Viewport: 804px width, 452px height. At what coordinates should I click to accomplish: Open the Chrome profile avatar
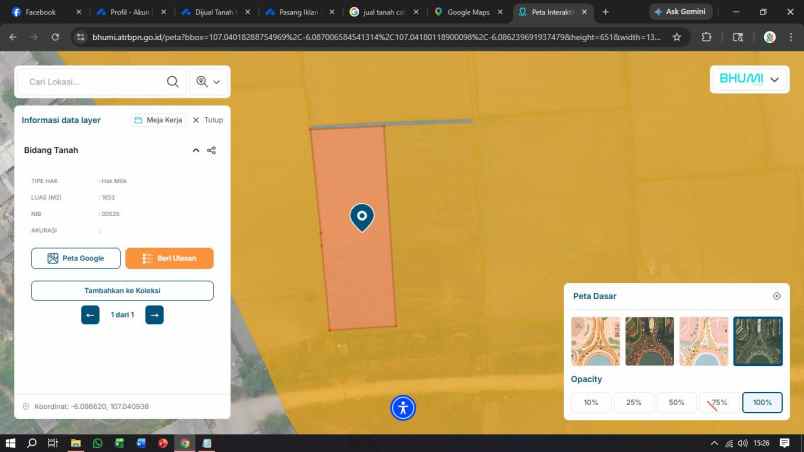point(770,37)
